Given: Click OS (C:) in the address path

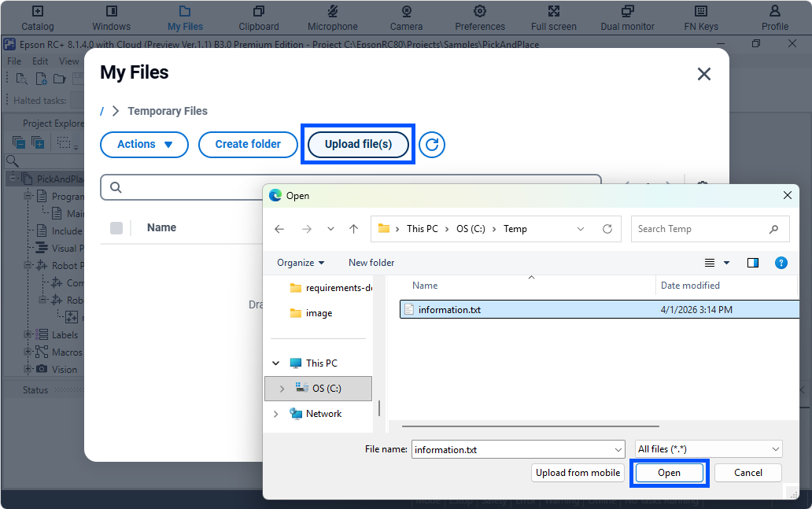Looking at the screenshot, I should tap(471, 229).
